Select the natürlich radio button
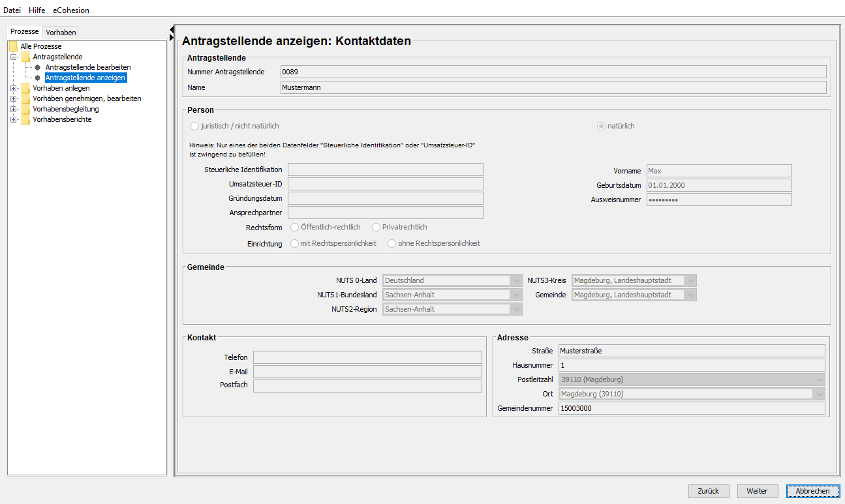 (x=601, y=126)
